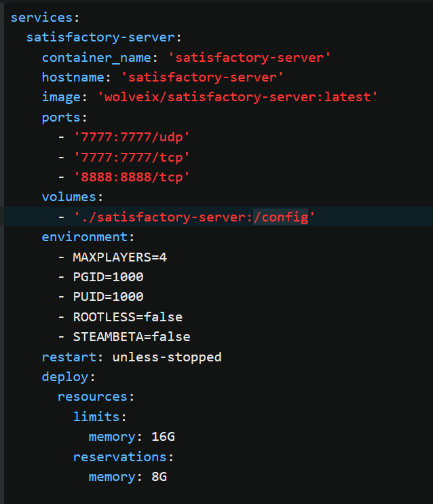Click the '8G' memory reservation value
The width and height of the screenshot is (433, 504).
click(x=159, y=477)
